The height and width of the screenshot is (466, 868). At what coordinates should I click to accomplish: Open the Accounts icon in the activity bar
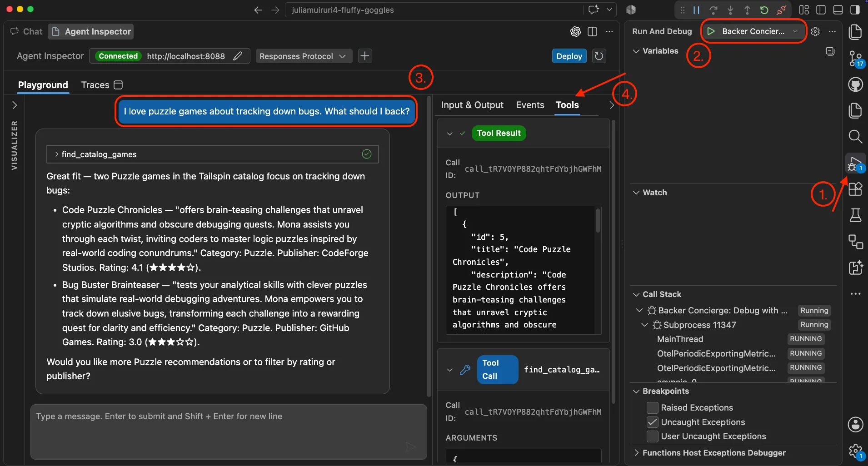coord(855,425)
